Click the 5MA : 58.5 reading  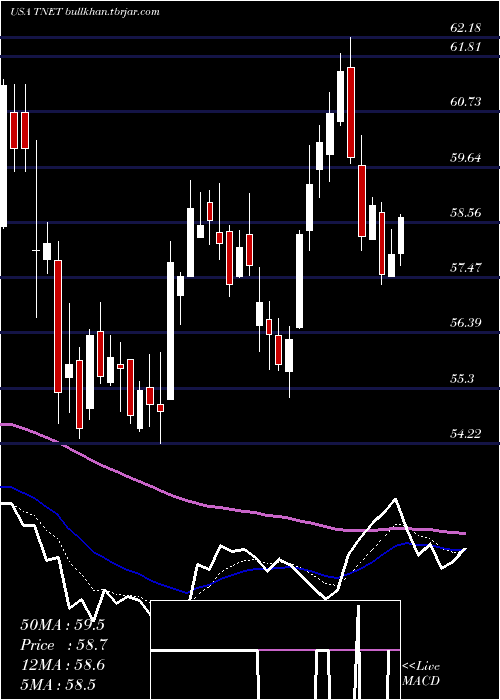(x=58, y=684)
